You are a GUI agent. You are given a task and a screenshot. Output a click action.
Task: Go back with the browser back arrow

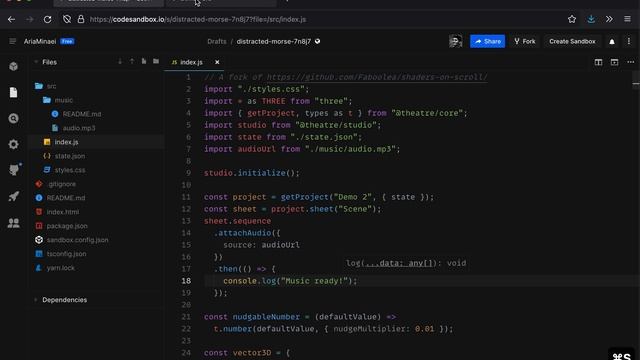11,19
